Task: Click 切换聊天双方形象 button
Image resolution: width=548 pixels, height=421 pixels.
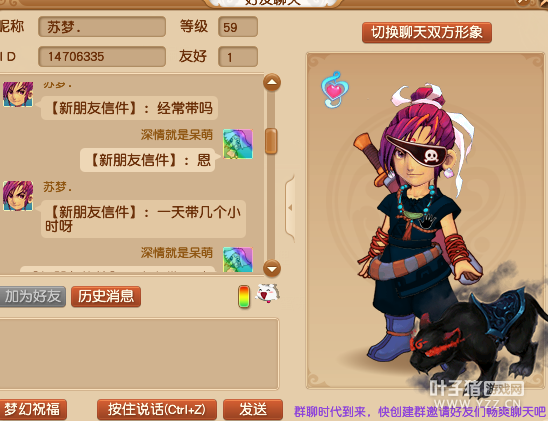Action: point(427,32)
